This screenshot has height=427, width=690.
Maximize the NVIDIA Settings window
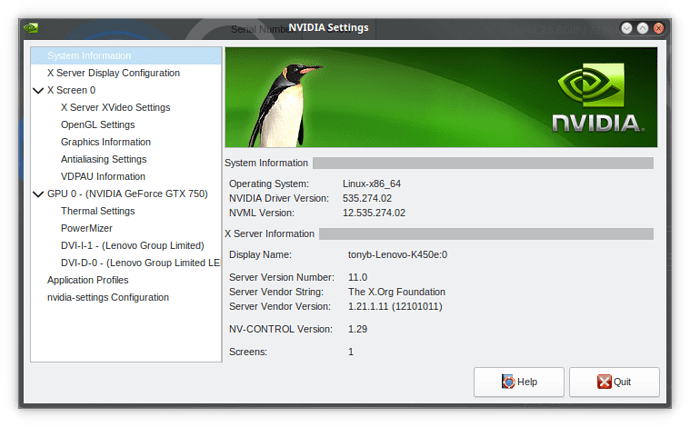pos(642,27)
